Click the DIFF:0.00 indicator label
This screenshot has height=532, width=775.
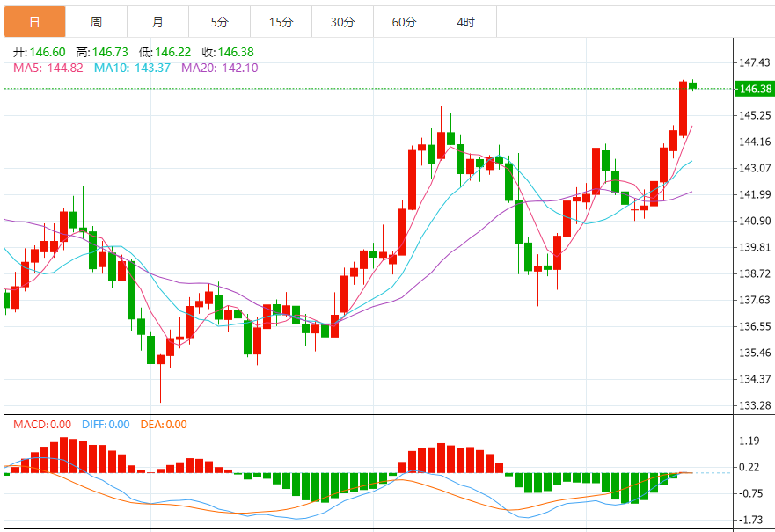tap(106, 425)
